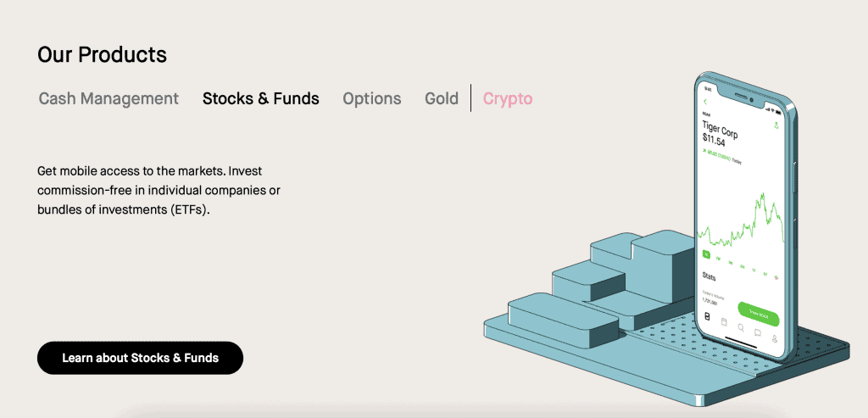The height and width of the screenshot is (418, 868).
Task: Tap the search magnifier in phone's bottom bar
Action: [x=741, y=327]
